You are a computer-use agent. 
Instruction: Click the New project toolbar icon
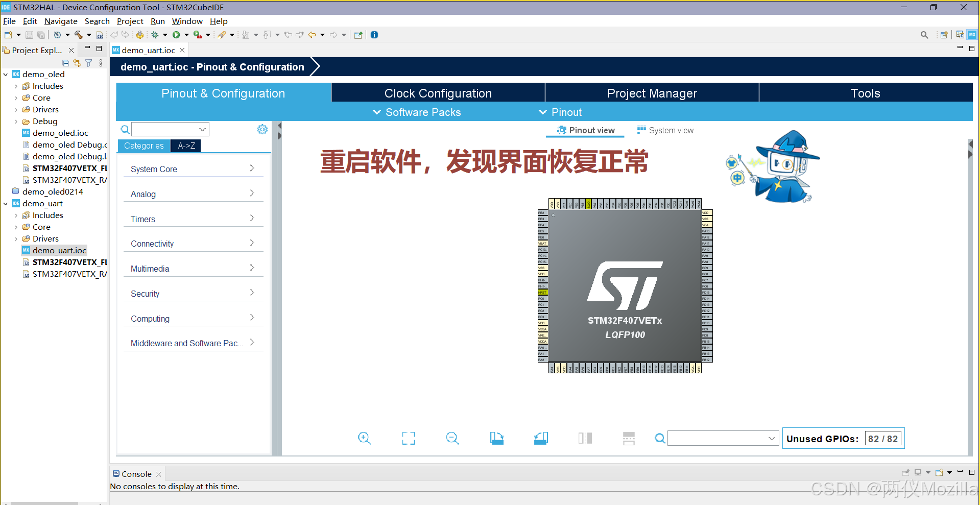8,35
